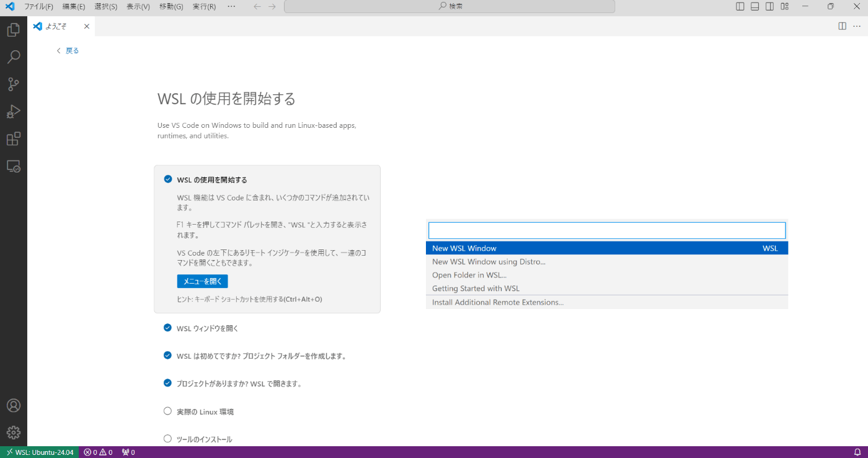Open the Extensions view

pos(13,139)
